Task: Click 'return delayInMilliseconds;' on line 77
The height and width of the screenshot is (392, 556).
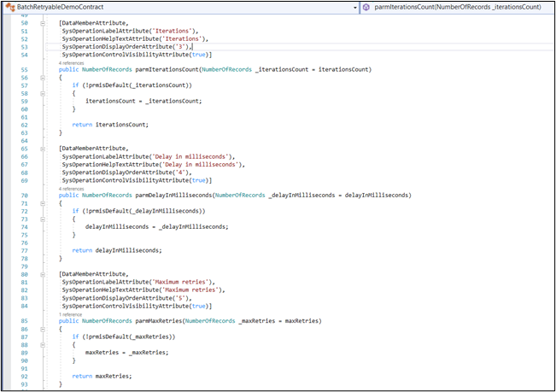Action: (x=117, y=250)
